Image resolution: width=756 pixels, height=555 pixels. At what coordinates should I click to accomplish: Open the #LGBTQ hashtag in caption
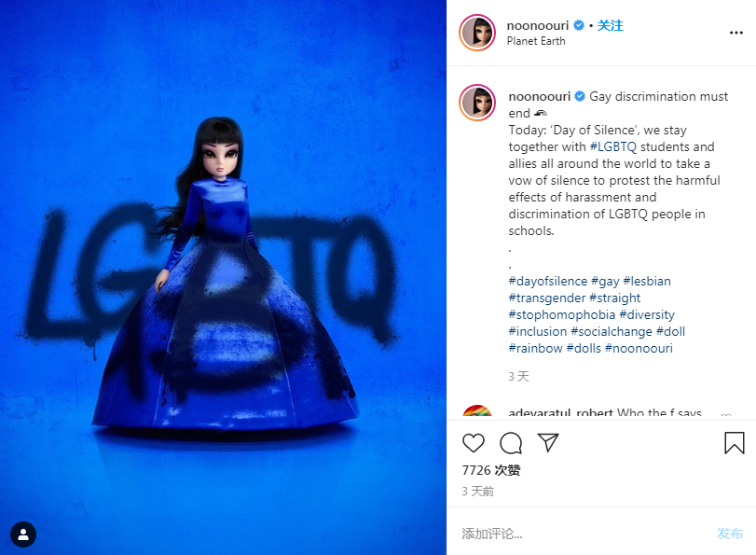point(613,146)
